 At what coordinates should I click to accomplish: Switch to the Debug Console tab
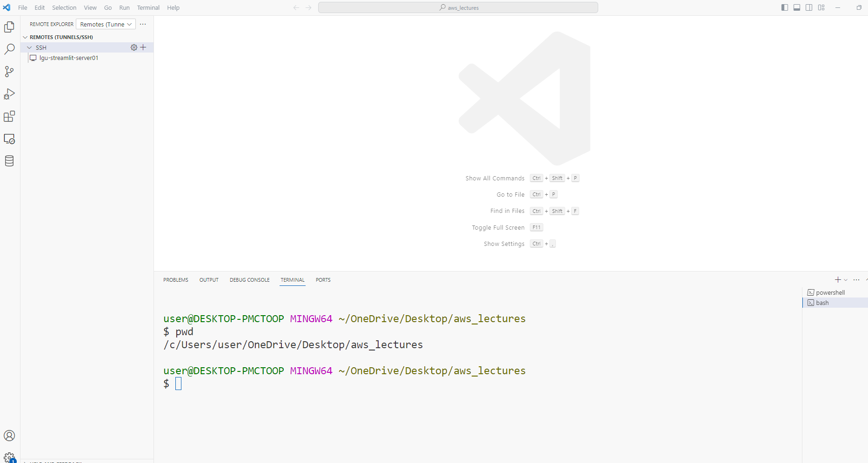pos(250,280)
